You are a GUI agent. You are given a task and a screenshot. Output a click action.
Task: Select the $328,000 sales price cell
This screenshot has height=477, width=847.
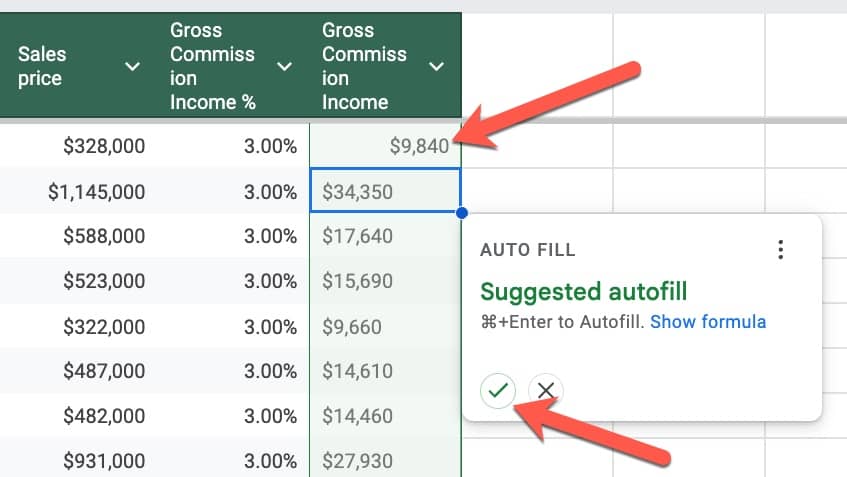pos(79,146)
